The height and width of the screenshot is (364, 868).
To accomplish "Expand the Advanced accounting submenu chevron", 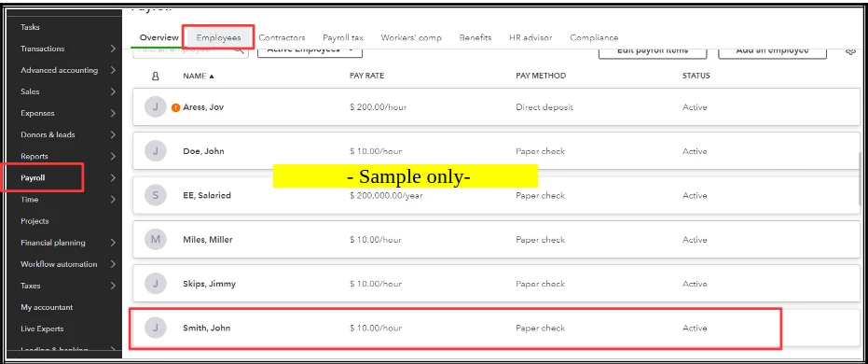I will (x=113, y=70).
